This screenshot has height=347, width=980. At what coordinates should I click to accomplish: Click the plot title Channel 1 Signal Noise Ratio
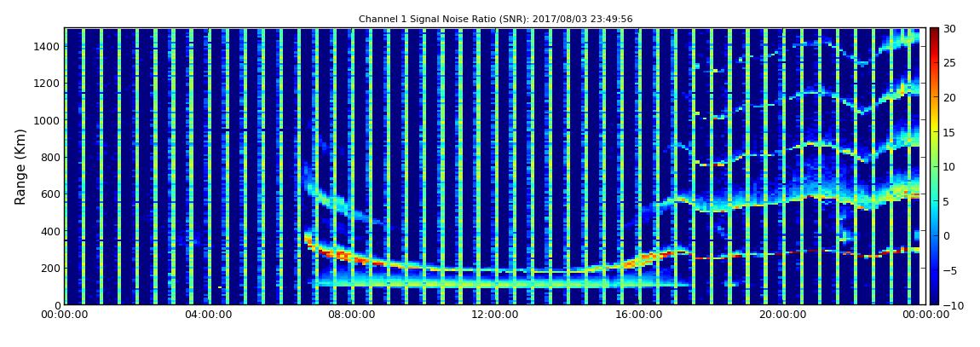495,20
